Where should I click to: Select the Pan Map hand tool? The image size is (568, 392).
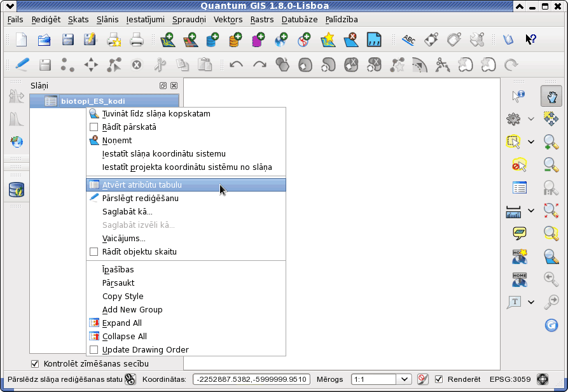551,96
